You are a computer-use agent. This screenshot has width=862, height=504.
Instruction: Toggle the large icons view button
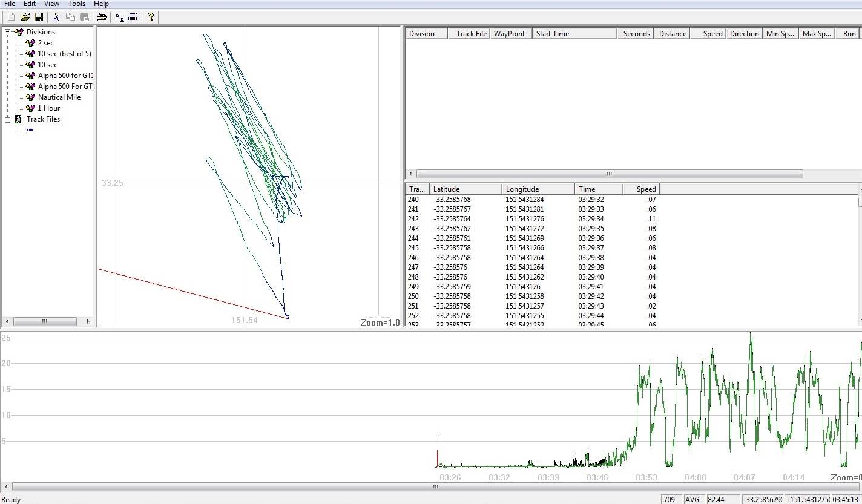(120, 17)
